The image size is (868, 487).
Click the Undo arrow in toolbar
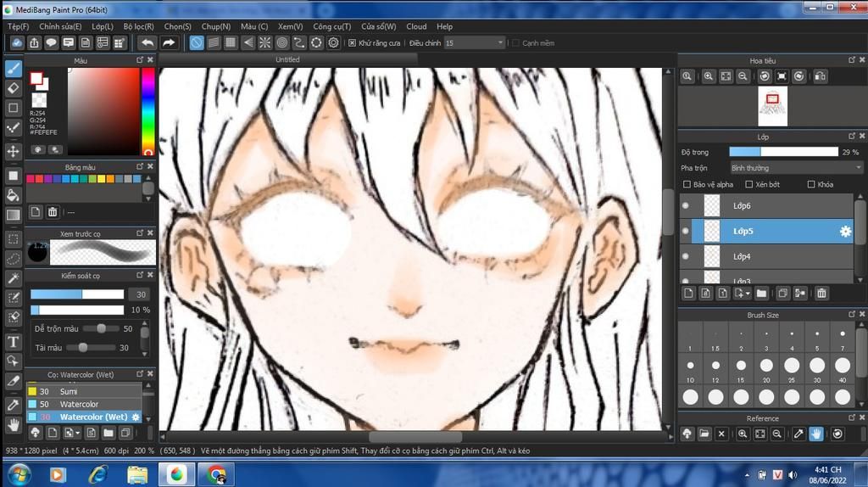click(x=147, y=42)
